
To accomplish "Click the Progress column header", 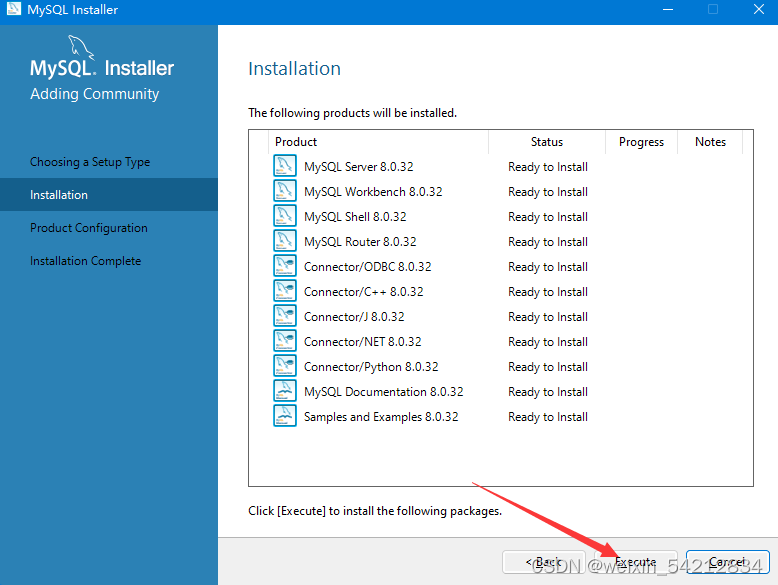I will [x=641, y=142].
